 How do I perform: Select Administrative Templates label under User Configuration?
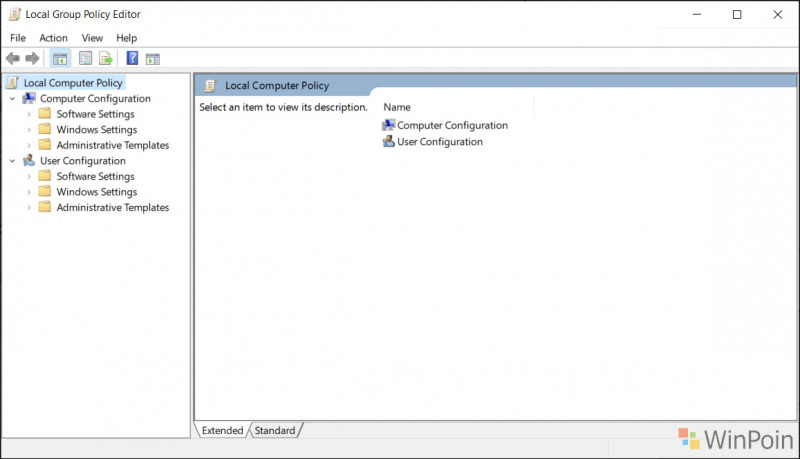113,208
